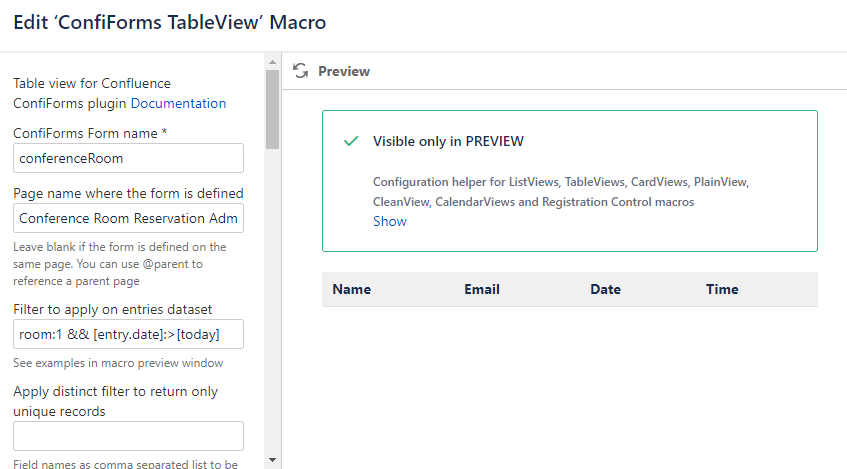Click the Filter to apply on entries field
Screen dimensions: 847x469
[129, 334]
